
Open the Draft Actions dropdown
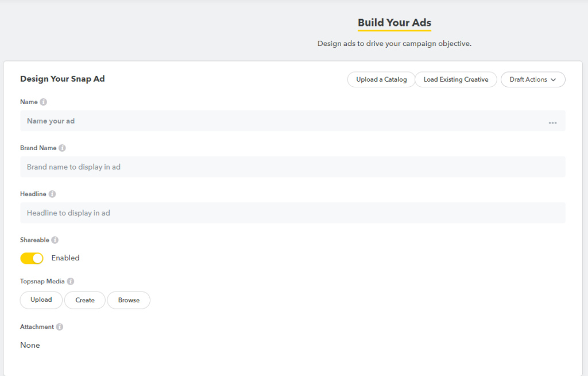(x=533, y=80)
